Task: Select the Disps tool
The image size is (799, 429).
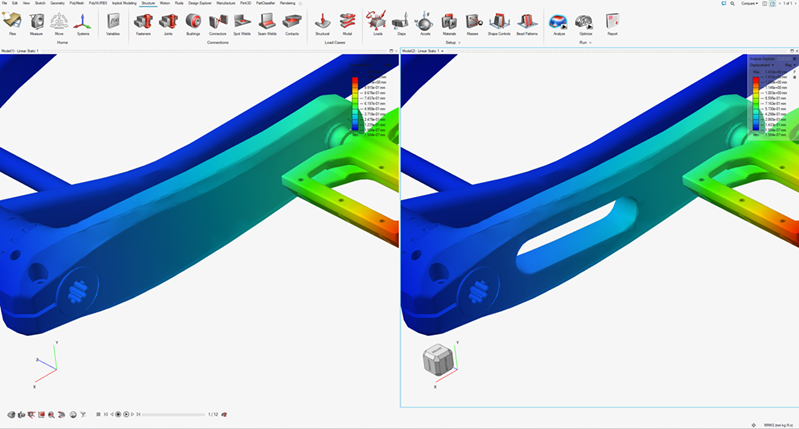Action: 401,24
